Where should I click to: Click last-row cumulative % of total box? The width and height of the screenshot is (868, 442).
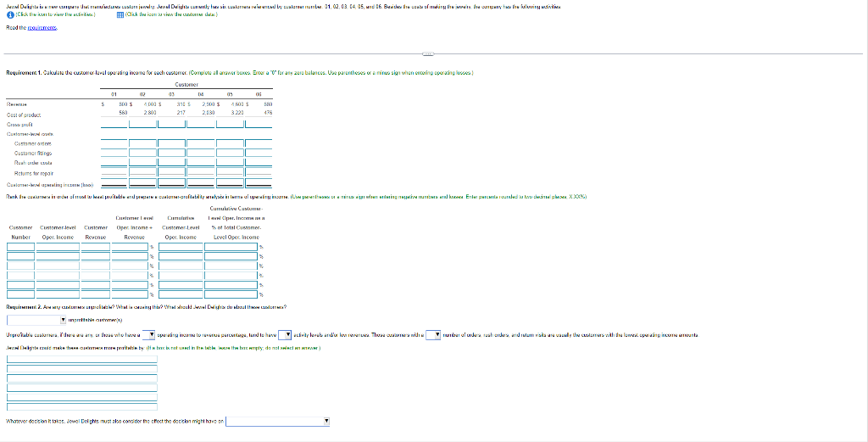tap(231, 294)
